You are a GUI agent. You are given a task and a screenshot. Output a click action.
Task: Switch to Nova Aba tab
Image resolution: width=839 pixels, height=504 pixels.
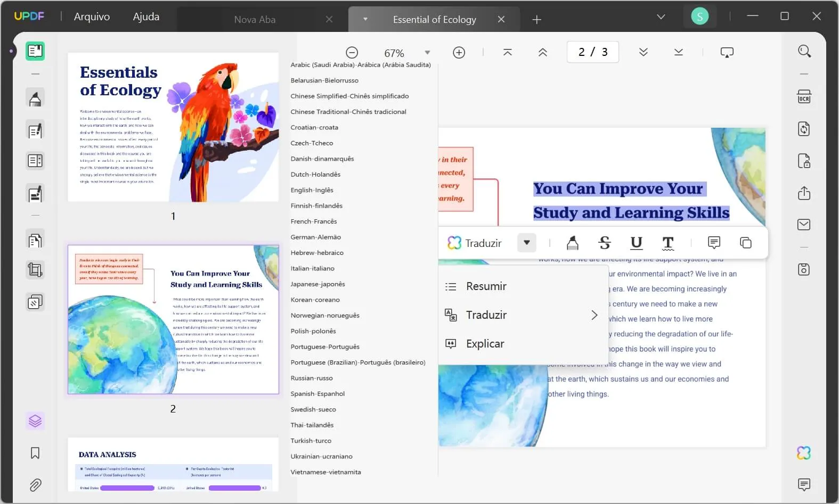pyautogui.click(x=255, y=20)
